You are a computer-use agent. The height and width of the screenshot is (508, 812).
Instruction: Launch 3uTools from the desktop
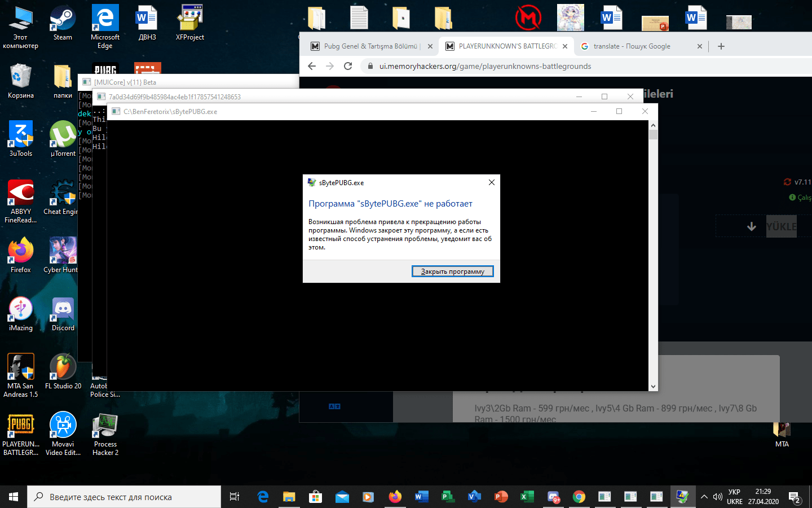pos(21,139)
